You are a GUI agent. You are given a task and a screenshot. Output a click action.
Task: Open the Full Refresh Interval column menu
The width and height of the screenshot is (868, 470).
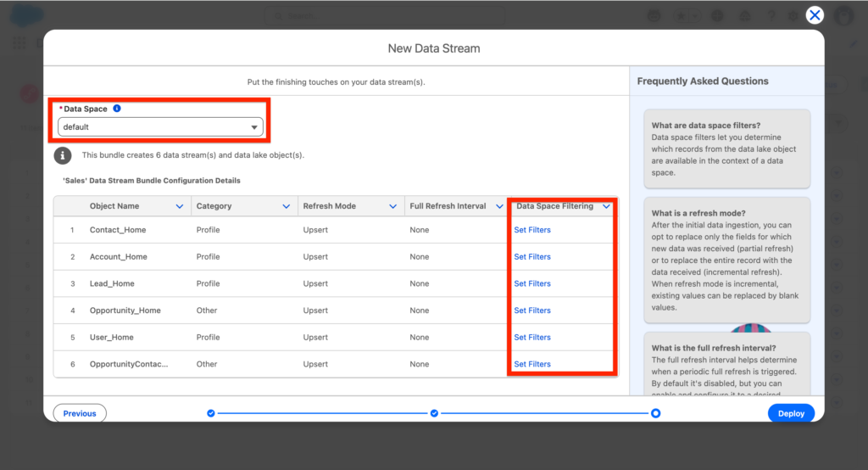[x=499, y=206]
